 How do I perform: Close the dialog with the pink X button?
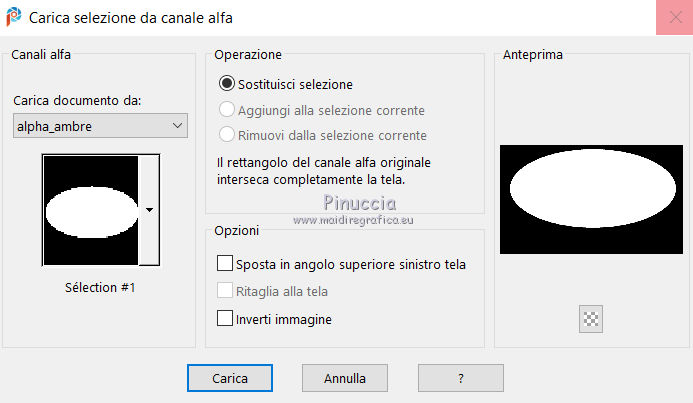coord(670,19)
